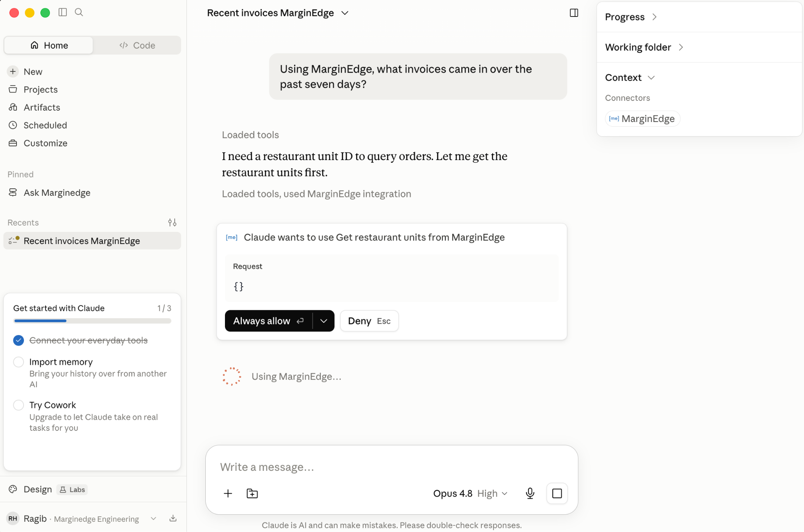The image size is (804, 532).
Task: Start a New chat
Action: tap(92, 71)
